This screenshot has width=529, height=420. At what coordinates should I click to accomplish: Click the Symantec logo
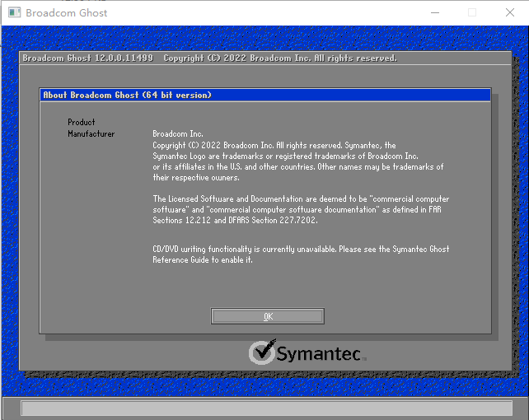tap(307, 352)
